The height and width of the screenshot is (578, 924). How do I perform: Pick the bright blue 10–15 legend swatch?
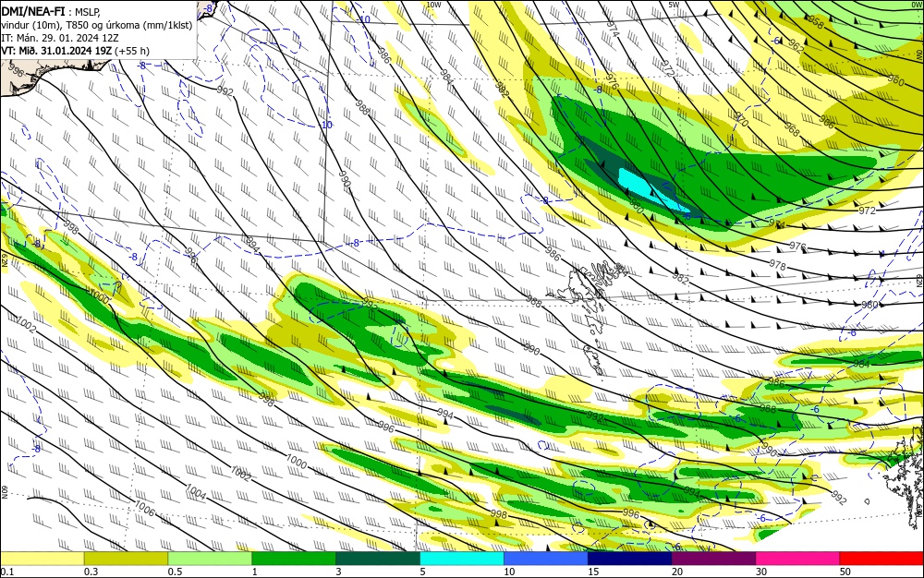click(x=546, y=559)
